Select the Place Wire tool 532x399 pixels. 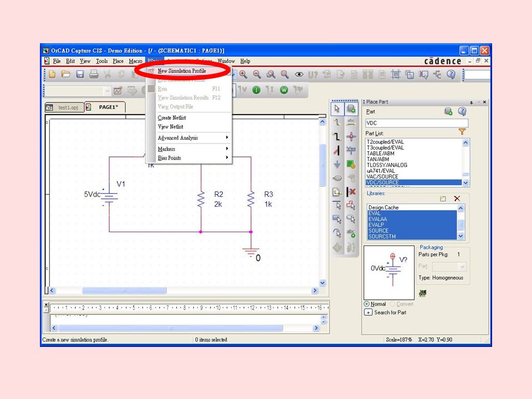pos(337,122)
